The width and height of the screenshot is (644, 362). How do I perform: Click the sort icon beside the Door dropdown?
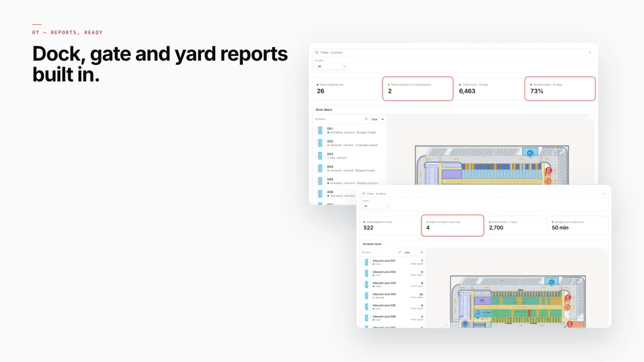[366, 119]
